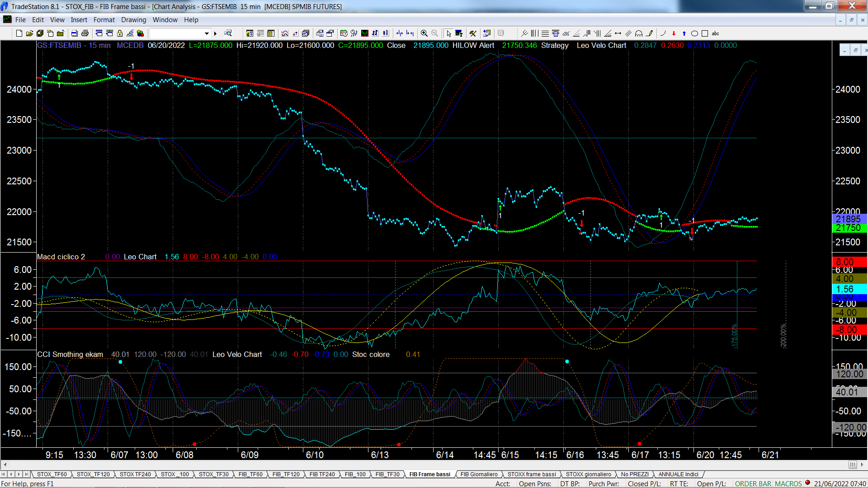Select the trendline drawing tool
Image resolution: width=868 pixels, height=488 pixels.
pyautogui.click(x=524, y=33)
